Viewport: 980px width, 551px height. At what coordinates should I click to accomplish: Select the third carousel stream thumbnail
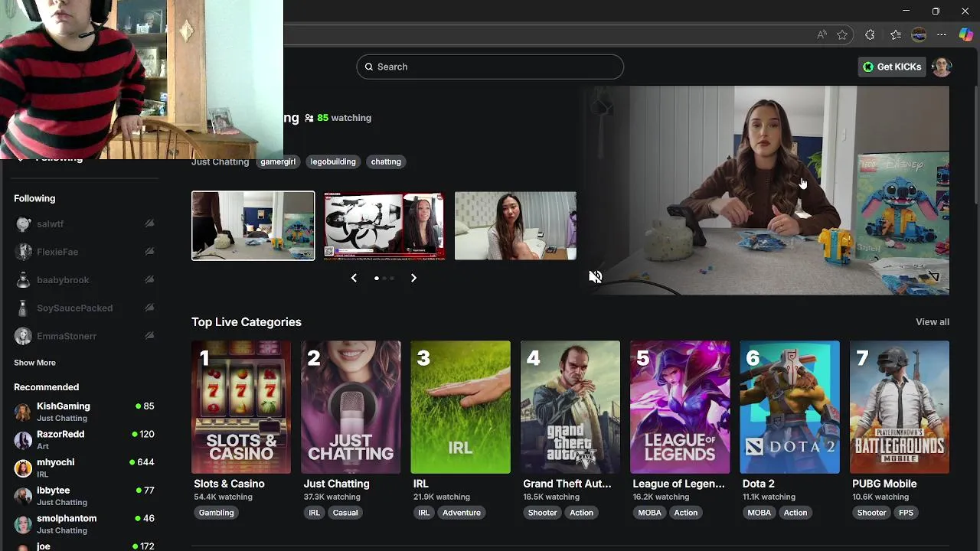tap(515, 226)
